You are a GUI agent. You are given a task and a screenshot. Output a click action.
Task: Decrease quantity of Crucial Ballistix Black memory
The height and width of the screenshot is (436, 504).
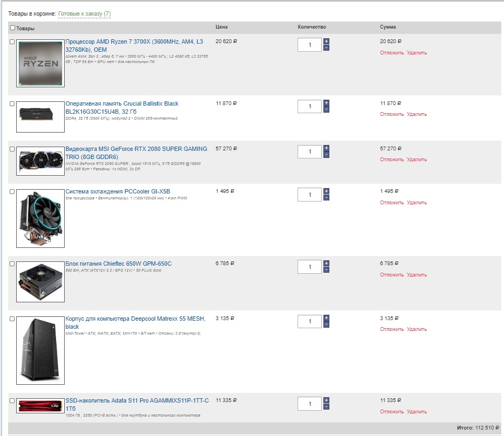[x=326, y=109]
